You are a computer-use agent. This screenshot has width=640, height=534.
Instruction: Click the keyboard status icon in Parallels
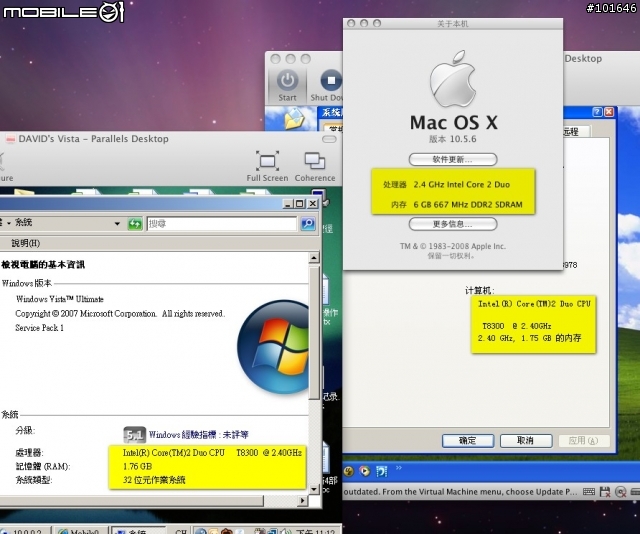[589, 492]
